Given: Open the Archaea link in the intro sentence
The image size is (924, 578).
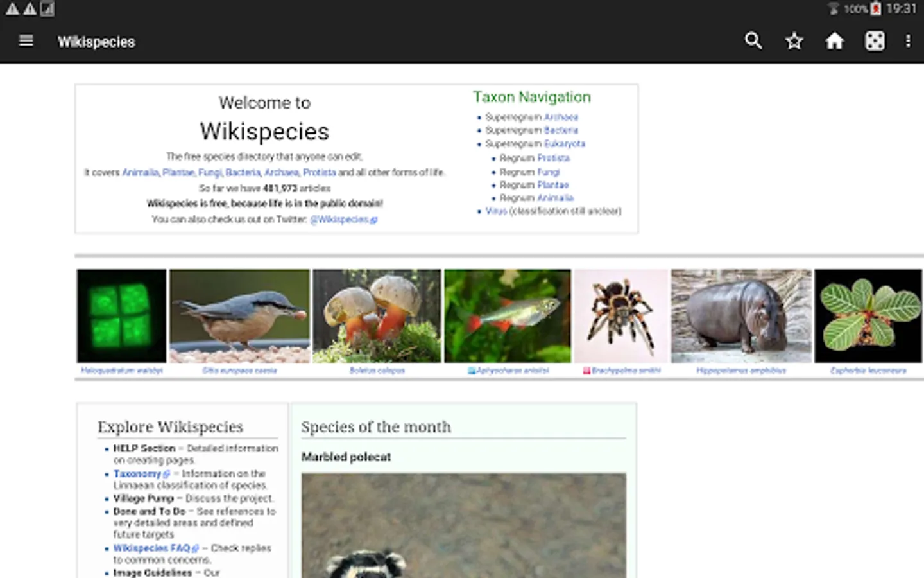Looking at the screenshot, I should tap(282, 172).
